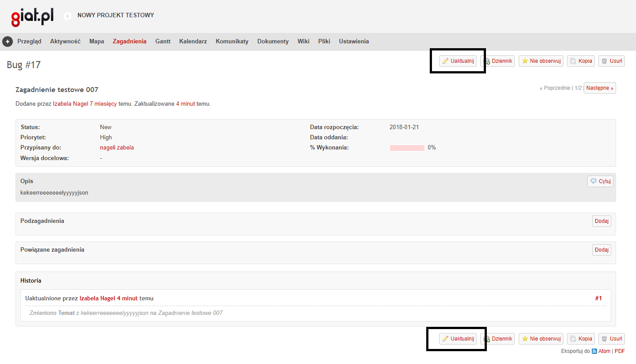636x364 pixels.
Task: Click the start date value 2018-01-21
Action: (404, 127)
